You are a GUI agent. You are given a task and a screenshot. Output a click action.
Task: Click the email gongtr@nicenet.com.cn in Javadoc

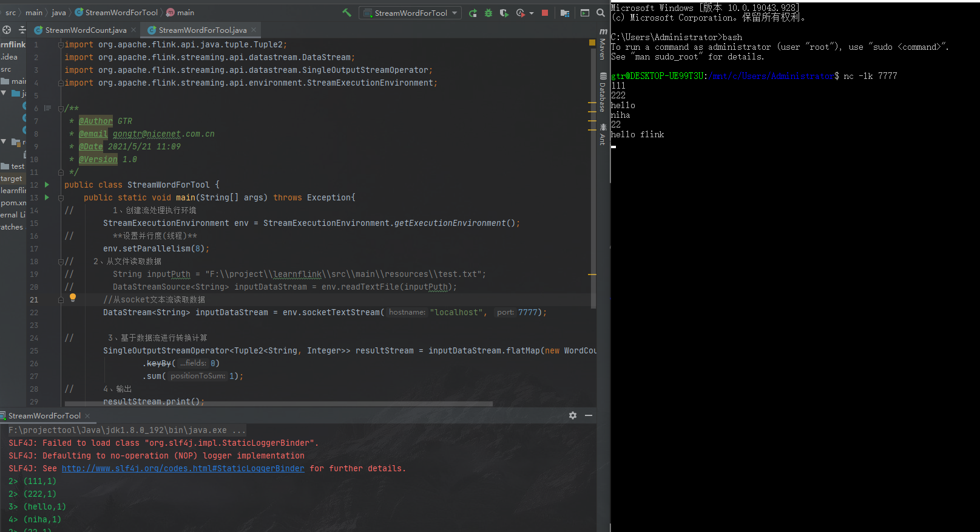point(164,134)
